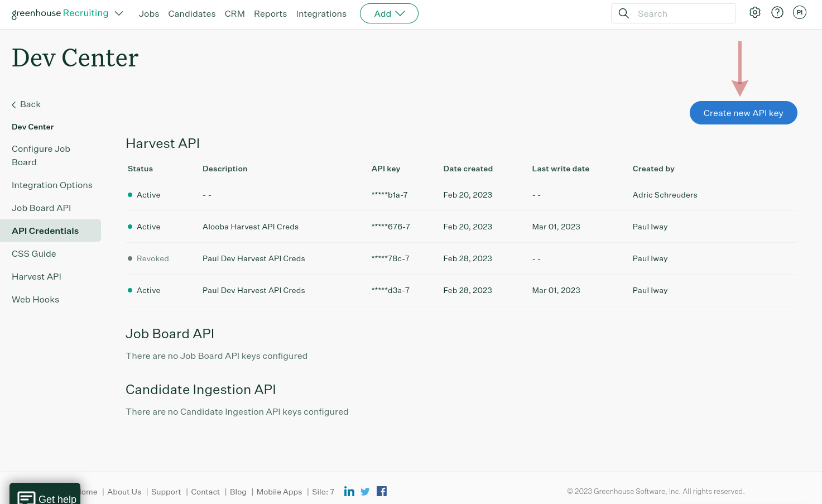Open the Contact footer link
The width and height of the screenshot is (822, 504).
[x=205, y=492]
